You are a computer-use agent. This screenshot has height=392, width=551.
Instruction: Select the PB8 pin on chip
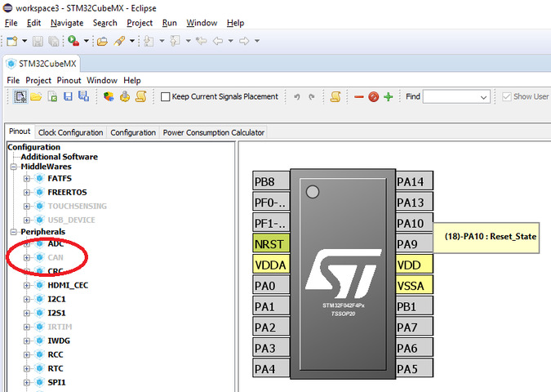tap(271, 181)
